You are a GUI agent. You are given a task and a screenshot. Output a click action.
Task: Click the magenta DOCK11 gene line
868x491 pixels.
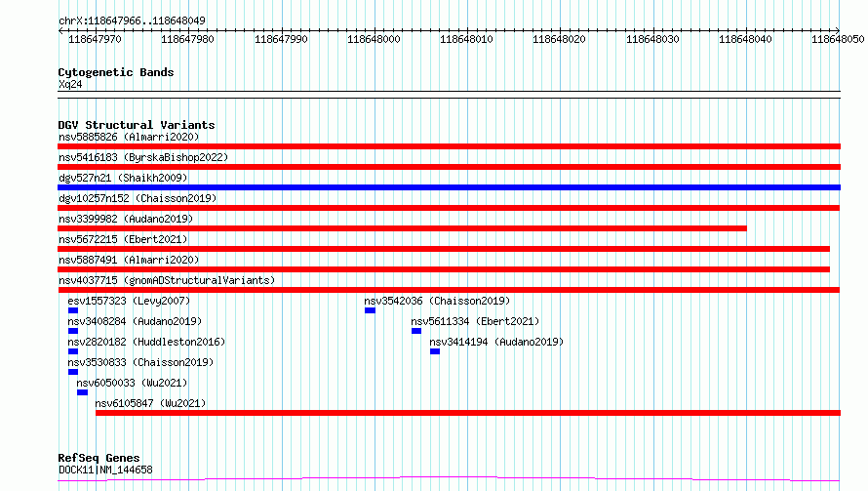tap(449, 479)
